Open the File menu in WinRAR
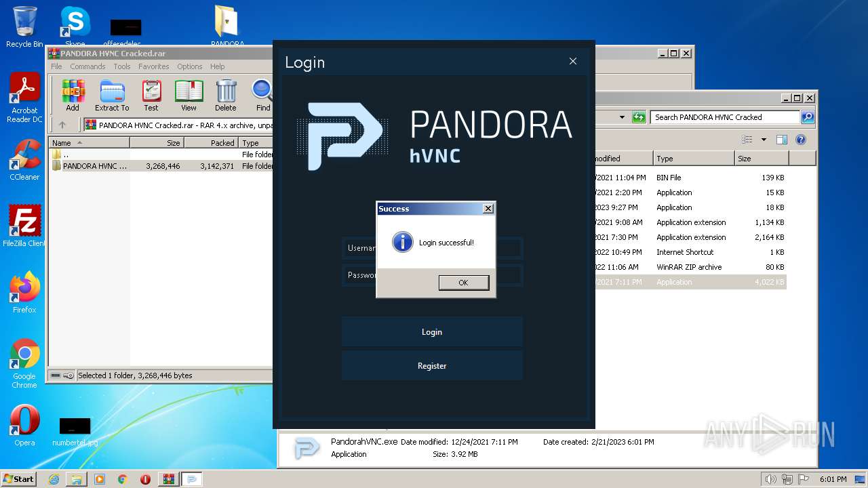This screenshot has width=868, height=488. [56, 66]
